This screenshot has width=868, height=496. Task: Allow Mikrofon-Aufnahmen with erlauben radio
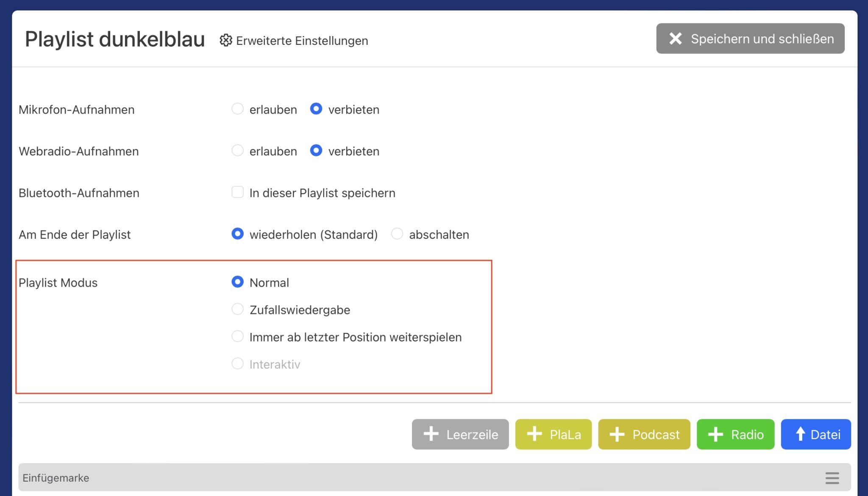[x=238, y=109]
